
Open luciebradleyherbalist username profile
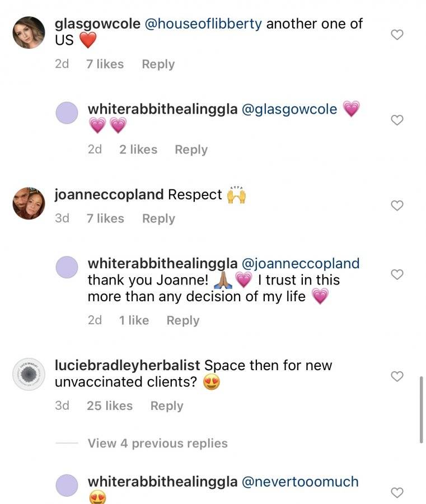[x=128, y=365]
